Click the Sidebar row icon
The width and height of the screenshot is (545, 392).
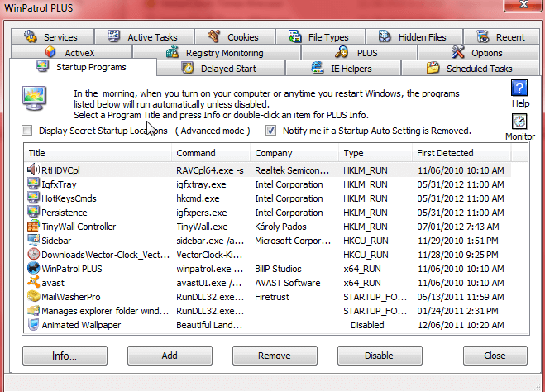click(x=33, y=240)
